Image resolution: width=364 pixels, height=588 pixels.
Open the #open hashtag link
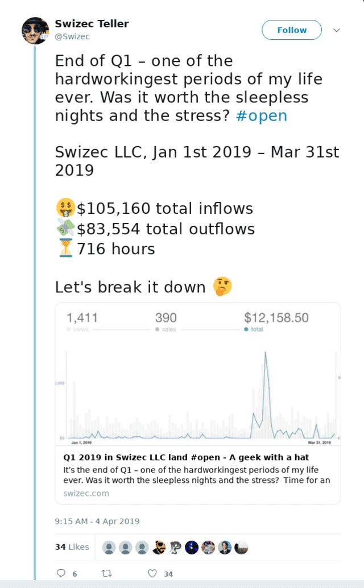click(261, 115)
